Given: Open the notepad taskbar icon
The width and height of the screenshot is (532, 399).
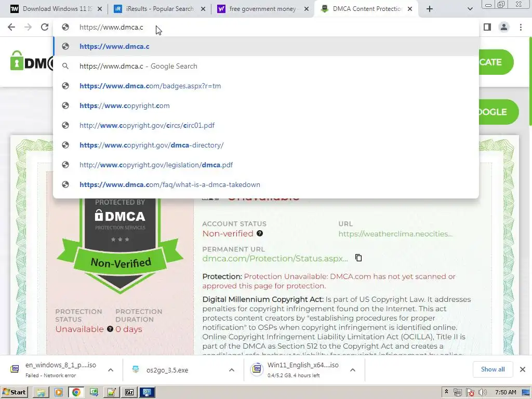Looking at the screenshot, I should [x=111, y=393].
